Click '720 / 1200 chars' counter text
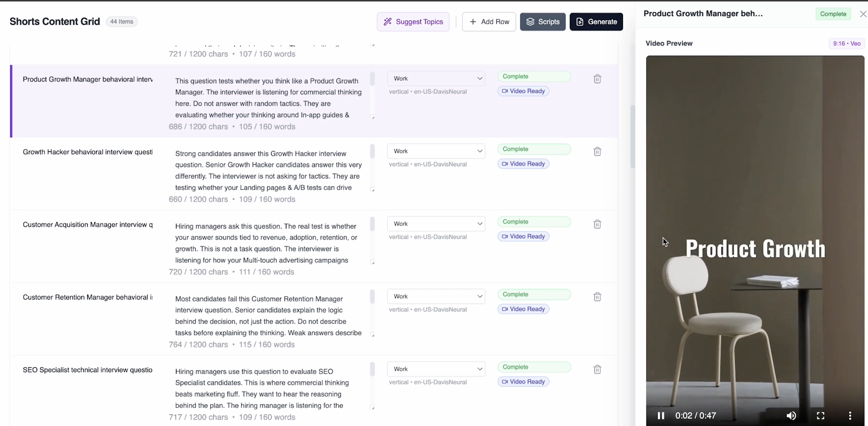Screen dimensions: 868x426 [198, 272]
